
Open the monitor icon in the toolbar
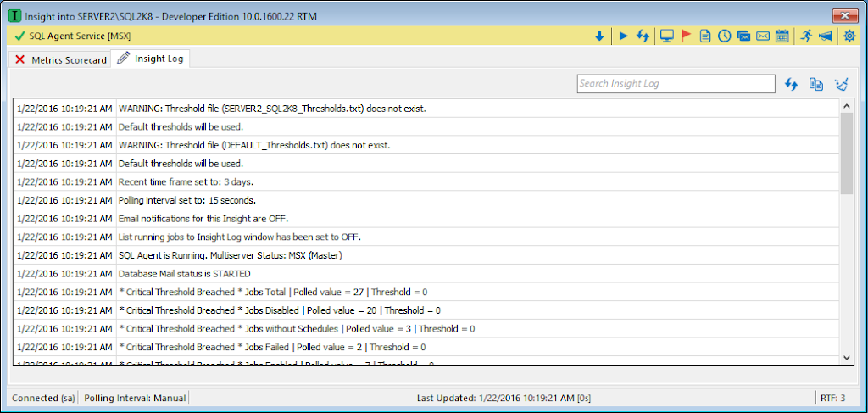pyautogui.click(x=667, y=36)
